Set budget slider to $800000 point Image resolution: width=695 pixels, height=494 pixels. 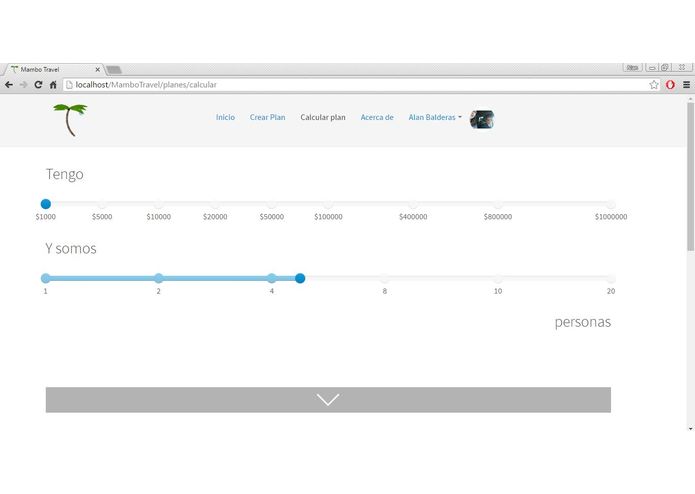click(498, 204)
